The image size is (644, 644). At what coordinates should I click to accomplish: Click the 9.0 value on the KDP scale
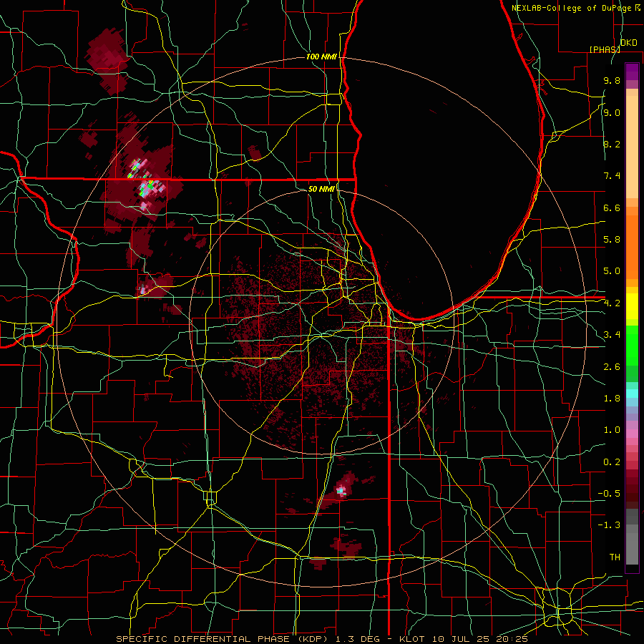click(612, 112)
